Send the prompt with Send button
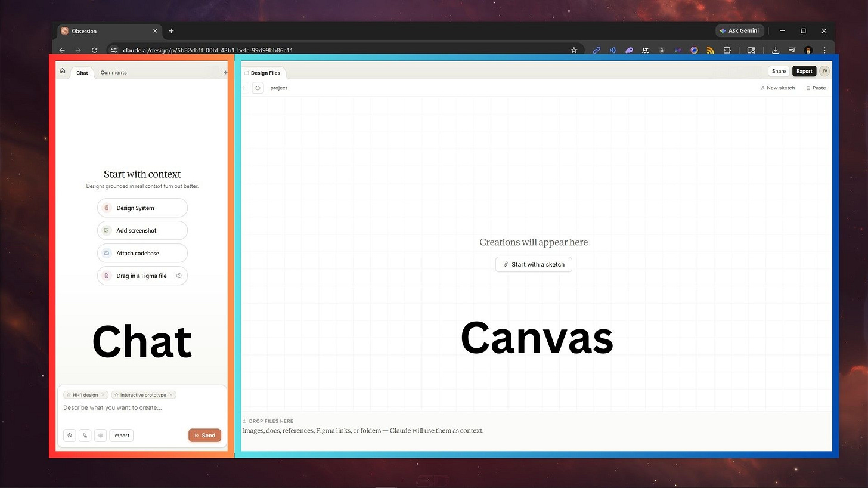Image resolution: width=868 pixels, height=488 pixels. point(204,436)
